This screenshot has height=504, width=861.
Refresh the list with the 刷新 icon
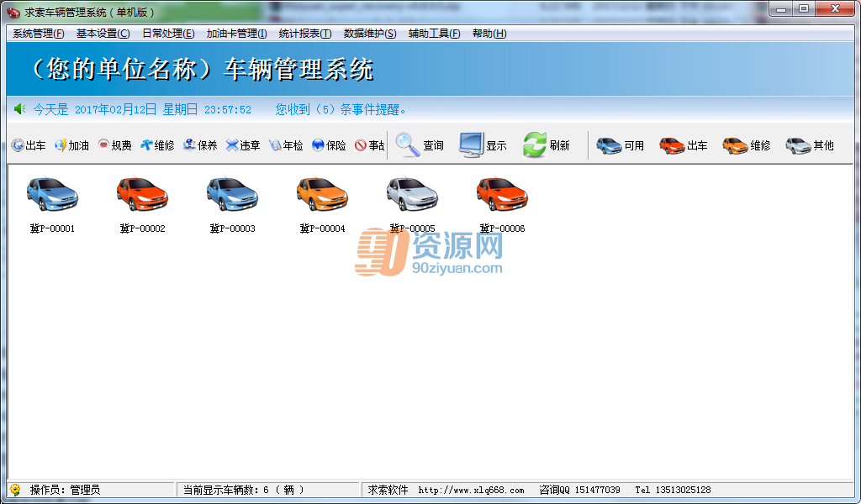[x=547, y=145]
